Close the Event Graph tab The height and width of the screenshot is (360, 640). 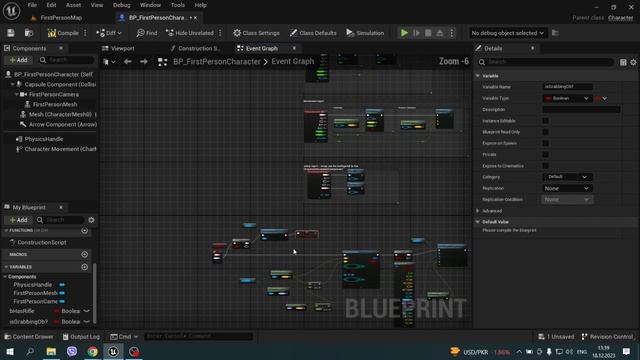(294, 48)
